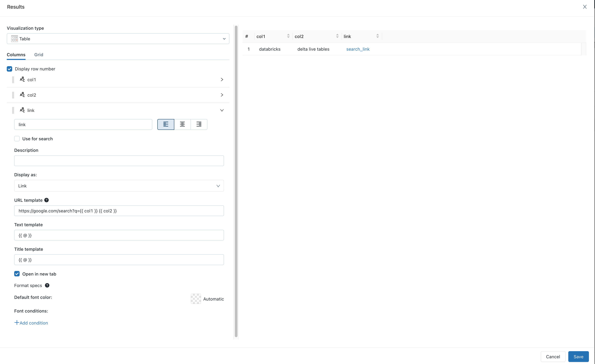Expand the col2 column settings
This screenshot has height=364, width=595.
pyautogui.click(x=222, y=95)
